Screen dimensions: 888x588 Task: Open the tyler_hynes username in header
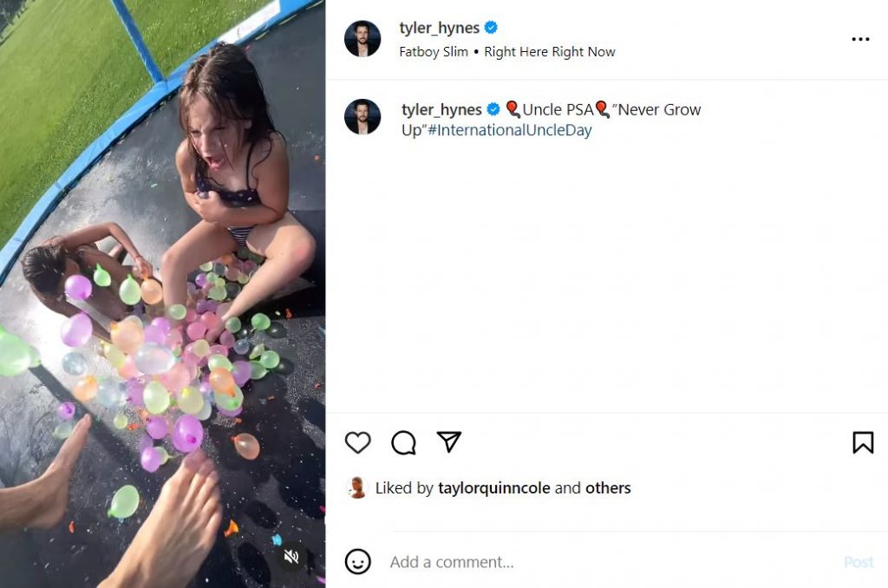[439, 28]
